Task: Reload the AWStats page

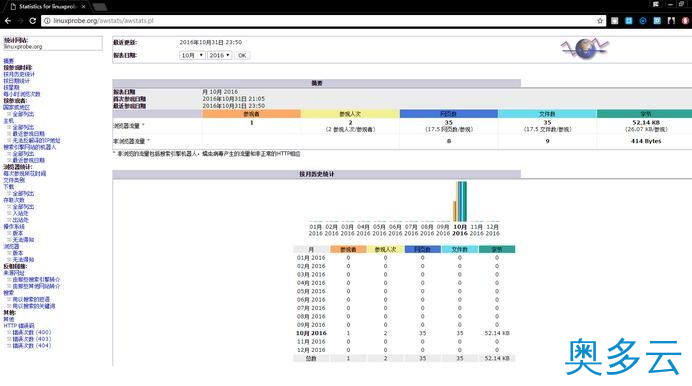Action: pyautogui.click(x=33, y=21)
